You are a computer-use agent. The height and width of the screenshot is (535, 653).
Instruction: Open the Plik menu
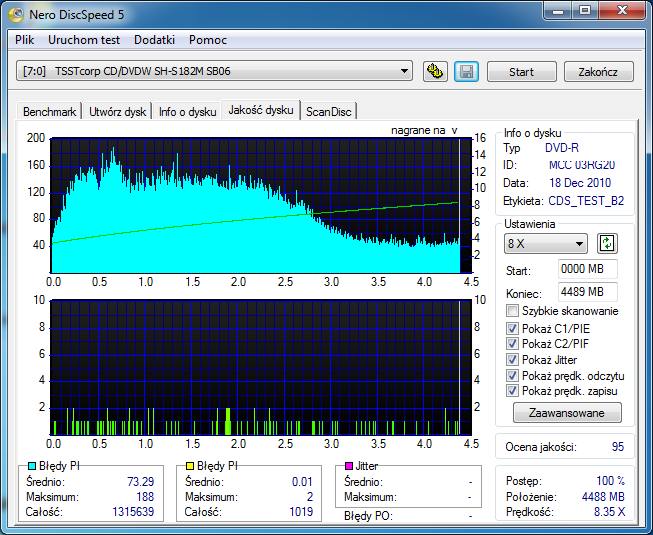tap(25, 40)
